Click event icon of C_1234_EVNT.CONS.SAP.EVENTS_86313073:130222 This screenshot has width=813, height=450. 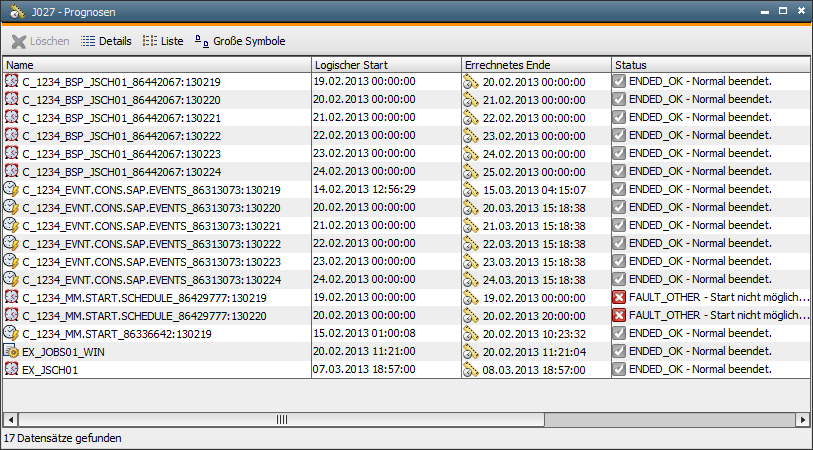pos(11,243)
